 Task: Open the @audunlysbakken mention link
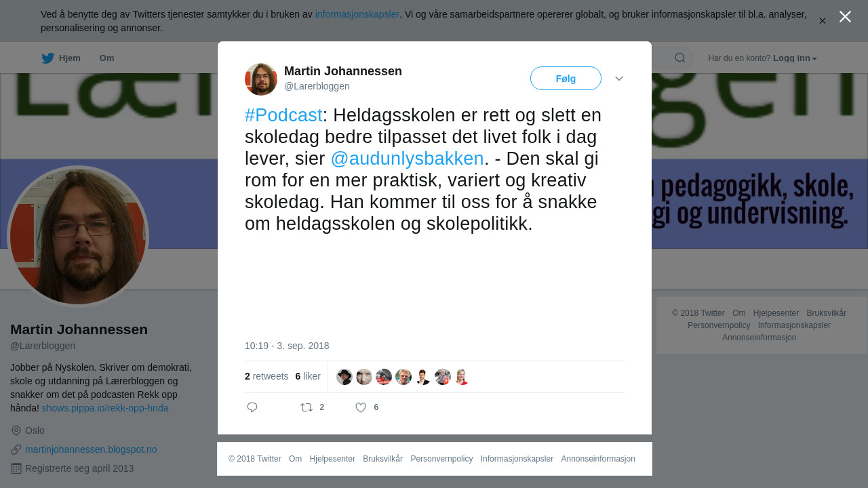click(407, 159)
